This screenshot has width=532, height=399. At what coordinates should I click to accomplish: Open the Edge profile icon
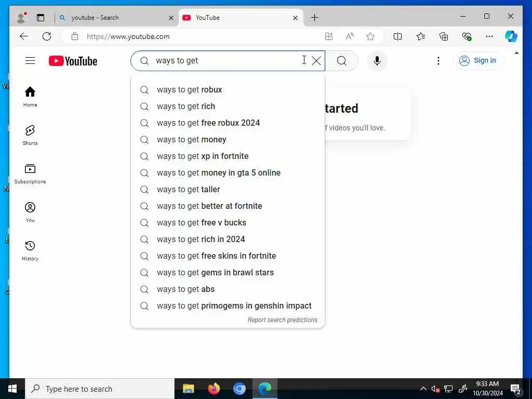[x=22, y=18]
